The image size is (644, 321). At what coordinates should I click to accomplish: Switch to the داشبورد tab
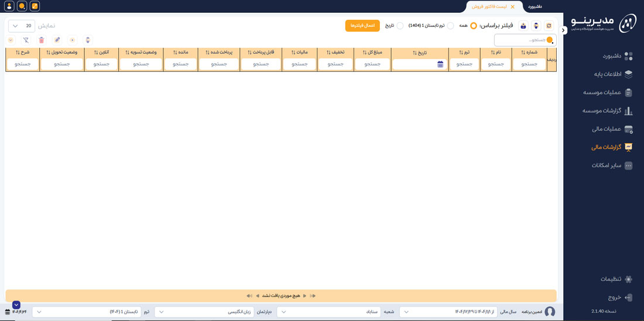(535, 6)
